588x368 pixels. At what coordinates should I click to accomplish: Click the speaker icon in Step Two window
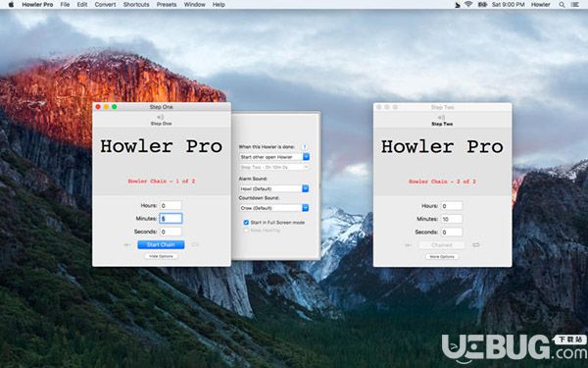click(442, 118)
